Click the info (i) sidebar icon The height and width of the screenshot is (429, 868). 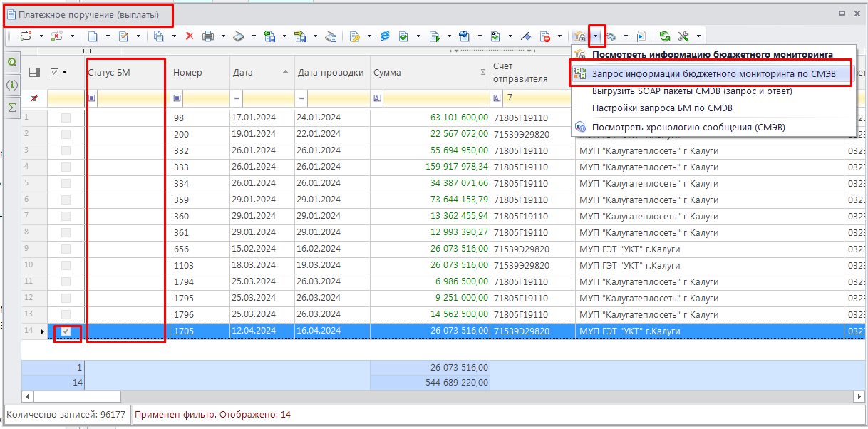pos(11,85)
